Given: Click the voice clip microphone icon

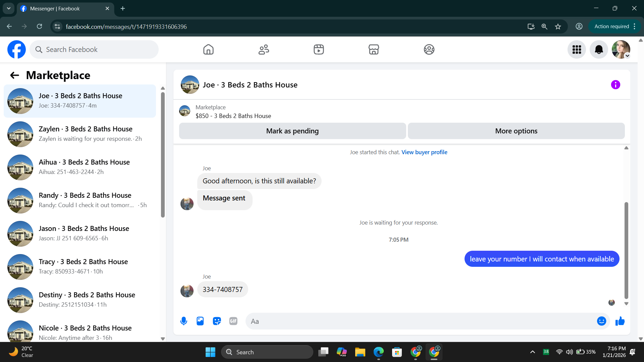Looking at the screenshot, I should 183,321.
